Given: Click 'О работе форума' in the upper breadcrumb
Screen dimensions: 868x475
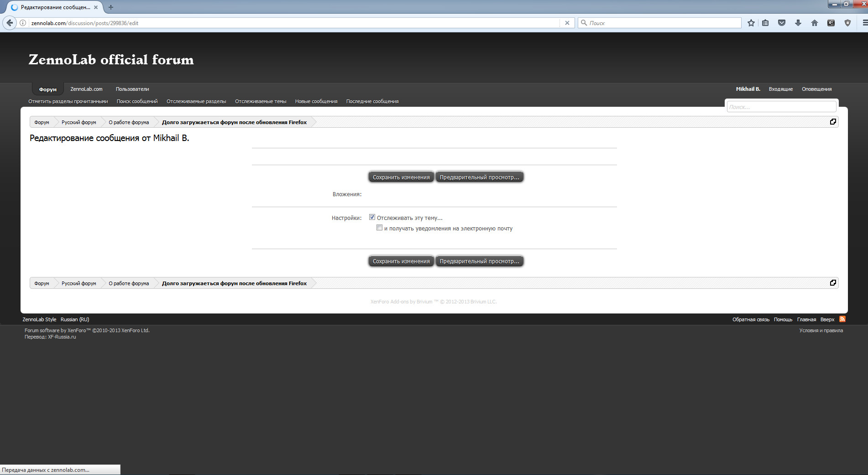Looking at the screenshot, I should (x=129, y=122).
